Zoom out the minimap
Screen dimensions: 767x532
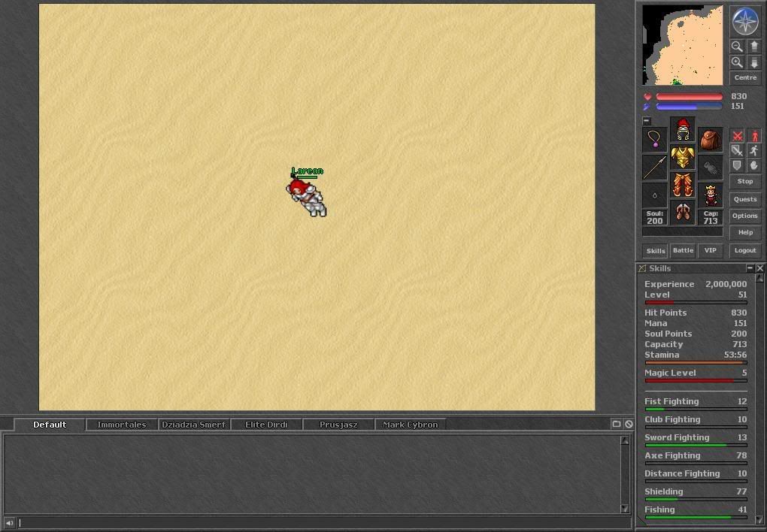coord(737,47)
